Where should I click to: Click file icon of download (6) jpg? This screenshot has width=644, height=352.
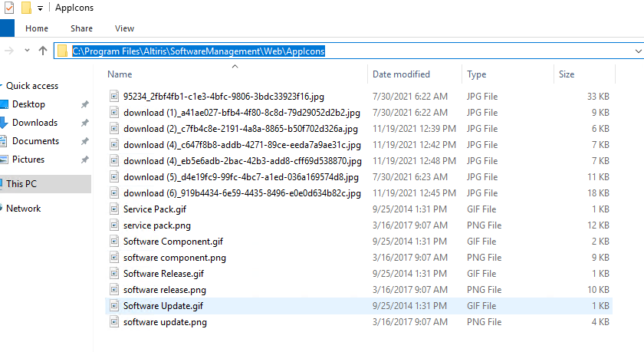pos(114,193)
